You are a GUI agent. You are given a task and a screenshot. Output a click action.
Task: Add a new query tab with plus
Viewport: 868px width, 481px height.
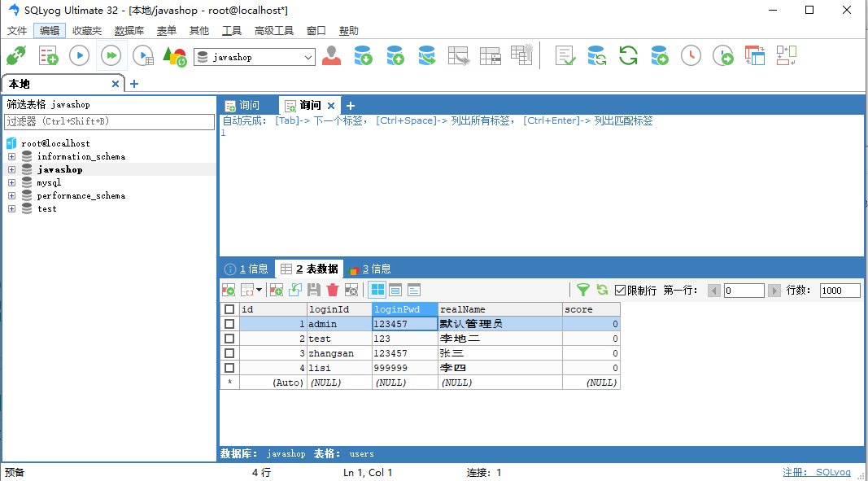click(x=350, y=105)
